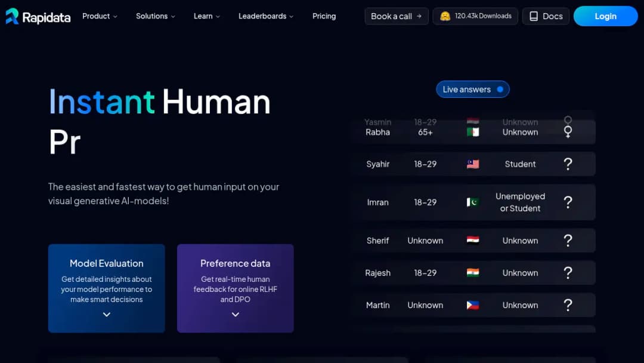
Task: Click the Student occupation text
Action: 520,164
